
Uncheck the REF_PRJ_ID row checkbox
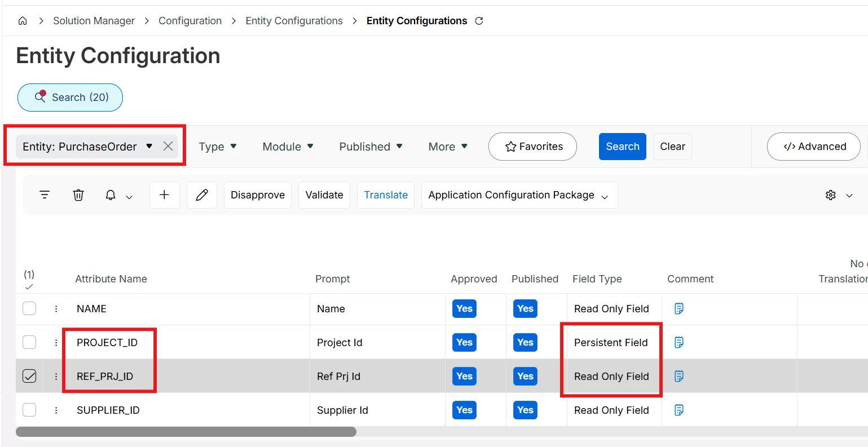click(29, 376)
